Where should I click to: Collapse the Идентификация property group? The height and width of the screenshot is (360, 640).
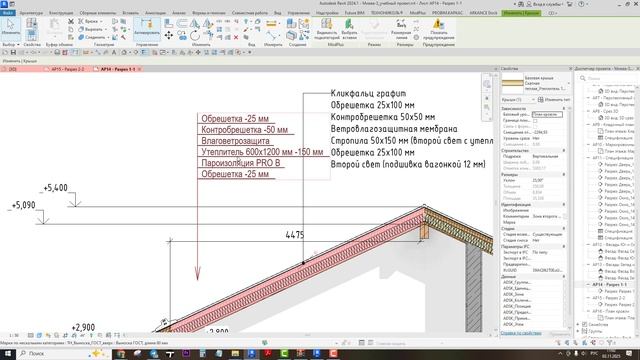[x=564, y=204]
